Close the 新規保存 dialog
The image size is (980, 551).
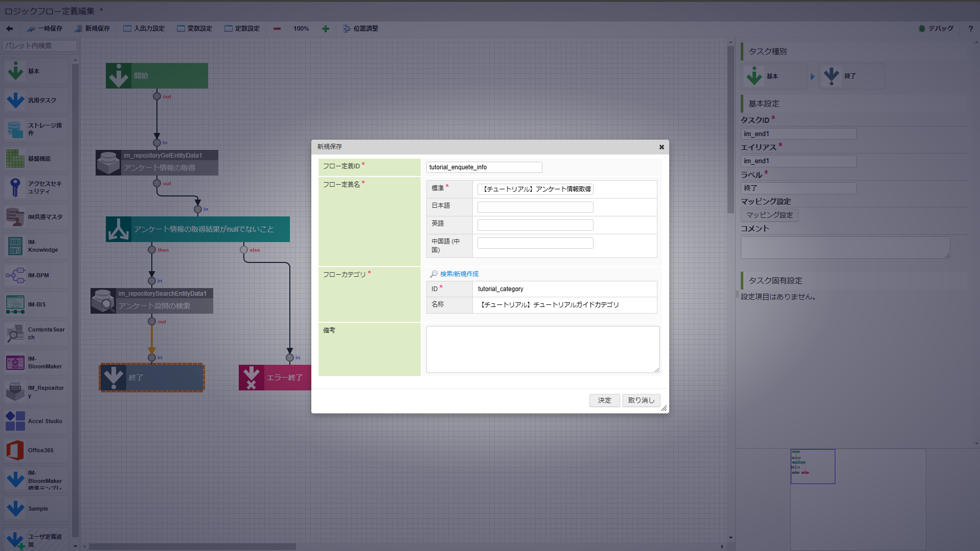(x=662, y=147)
